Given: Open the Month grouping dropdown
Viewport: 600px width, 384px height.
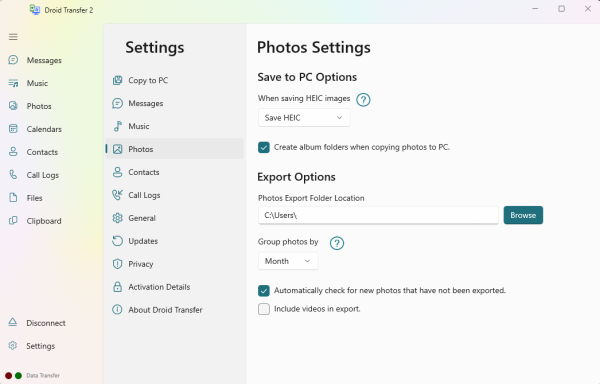Looking at the screenshot, I should pyautogui.click(x=288, y=261).
